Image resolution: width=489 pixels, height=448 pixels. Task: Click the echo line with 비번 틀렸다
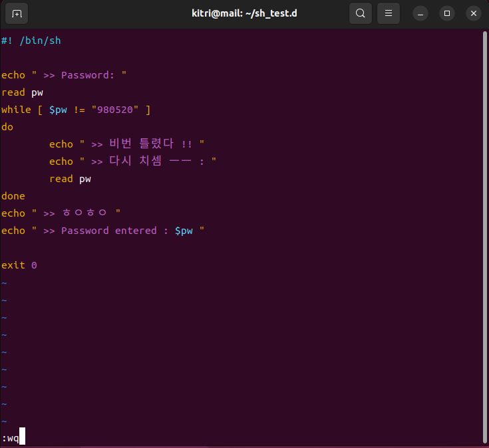click(126, 144)
